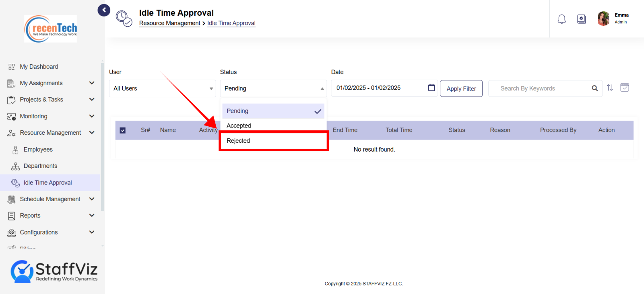Screen dimensions: 644x294
Task: Click the Schedule Management sidebar icon
Action: click(x=11, y=199)
